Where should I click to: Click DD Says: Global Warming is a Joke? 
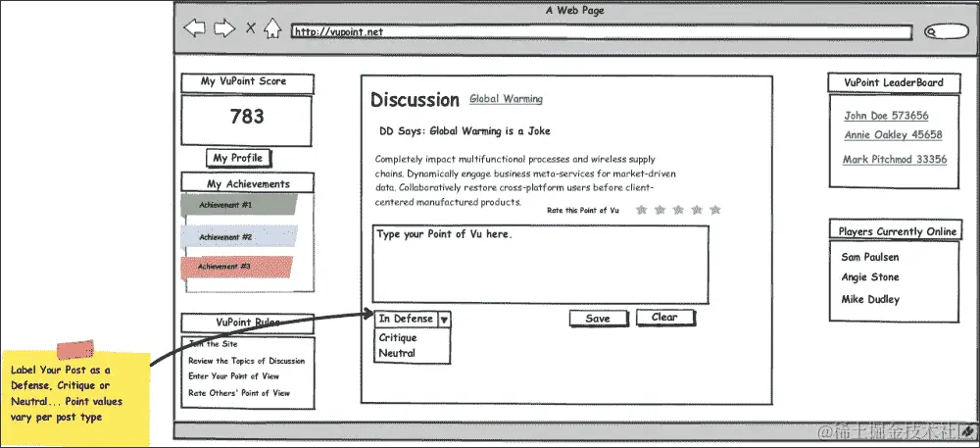coord(465,131)
